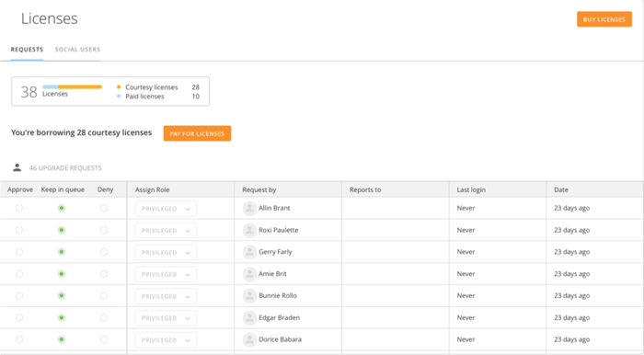This screenshot has width=644, height=355.
Task: Deny Allin Brant's upgrade request
Action: [104, 208]
